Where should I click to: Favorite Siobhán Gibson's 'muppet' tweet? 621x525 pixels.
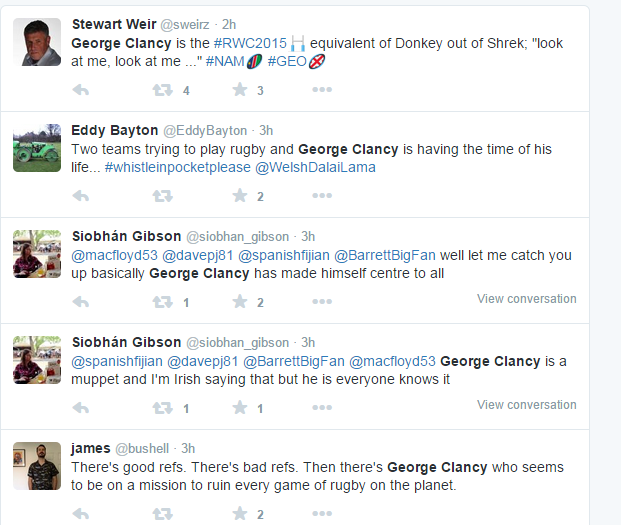(240, 408)
